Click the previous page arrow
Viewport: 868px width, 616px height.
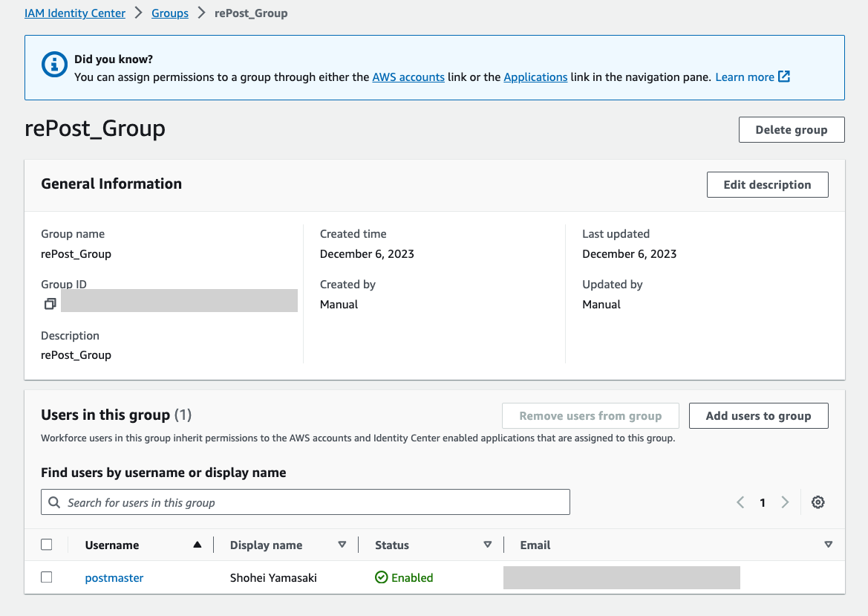(x=740, y=502)
